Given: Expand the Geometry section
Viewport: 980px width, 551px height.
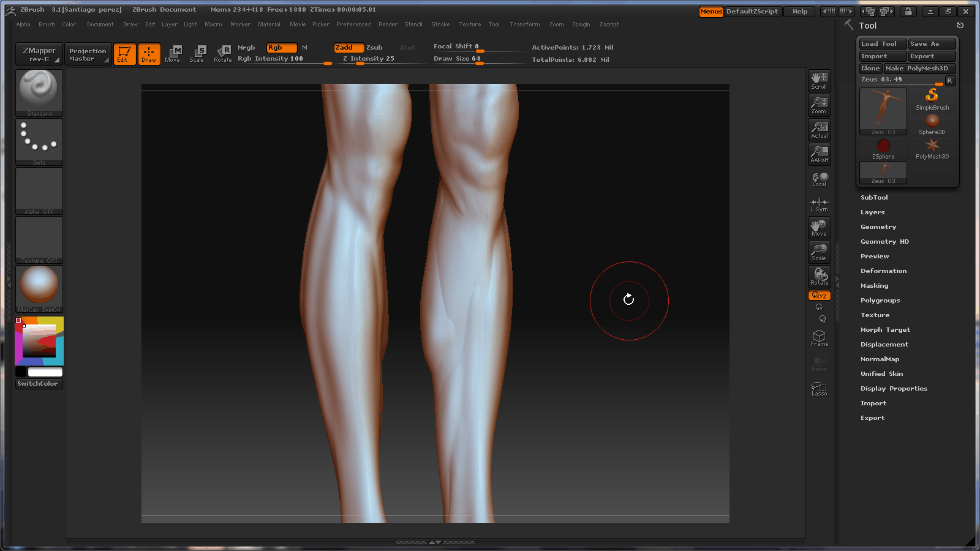Looking at the screenshot, I should [x=878, y=227].
